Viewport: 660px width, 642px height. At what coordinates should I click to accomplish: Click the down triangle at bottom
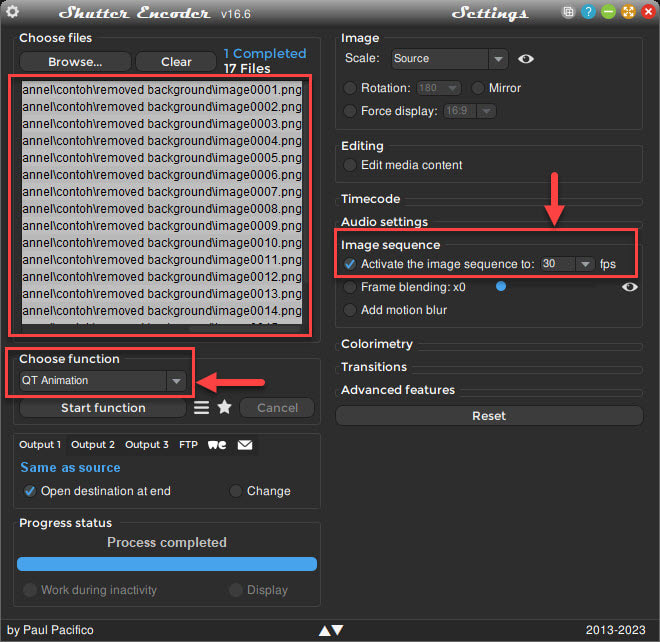tap(338, 630)
